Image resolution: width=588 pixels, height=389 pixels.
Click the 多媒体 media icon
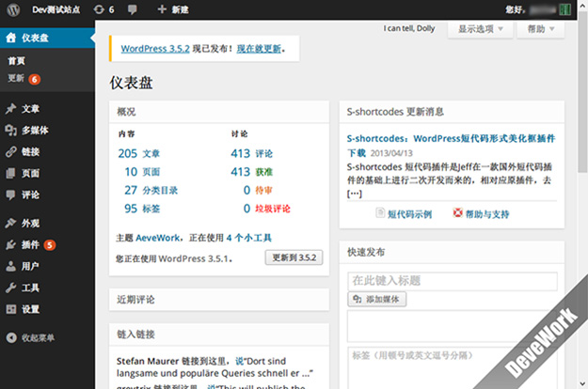(x=11, y=130)
